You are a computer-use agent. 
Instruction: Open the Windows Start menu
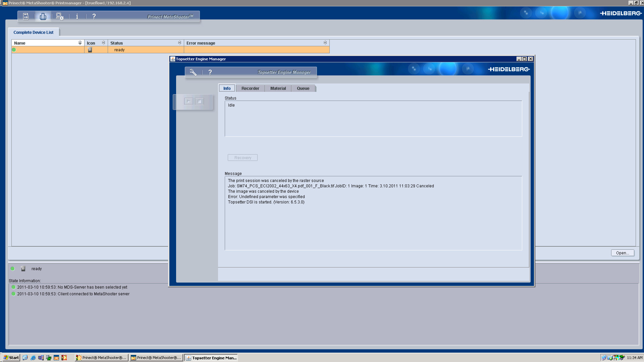pos(11,358)
